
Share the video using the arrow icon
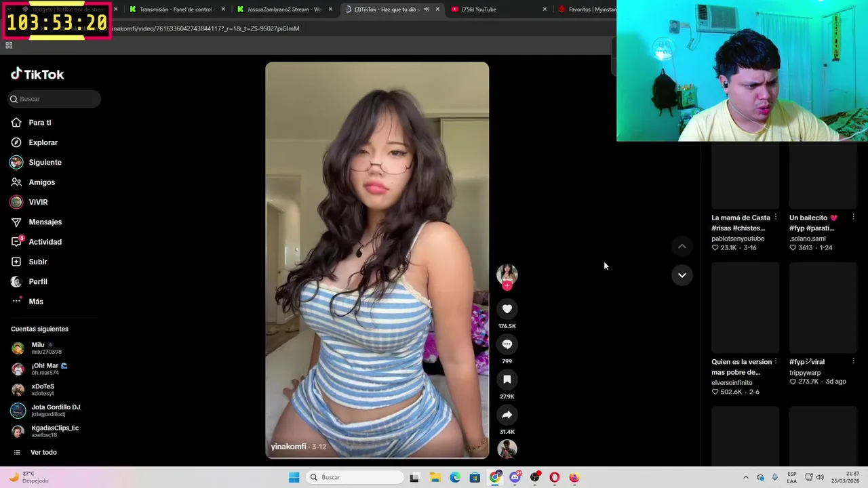tap(507, 415)
